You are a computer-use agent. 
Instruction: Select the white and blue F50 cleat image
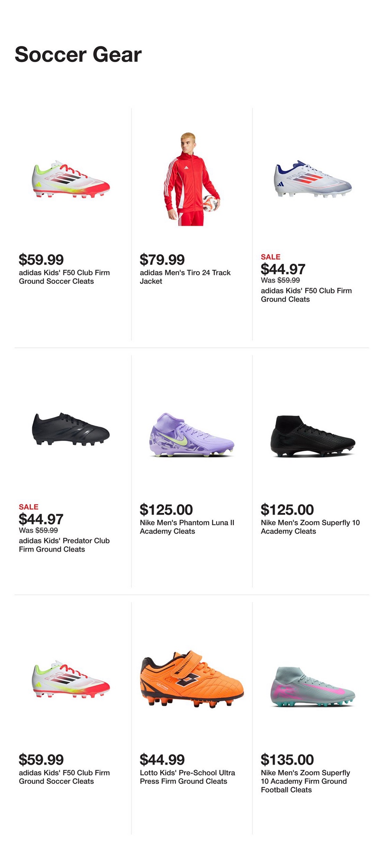click(312, 179)
